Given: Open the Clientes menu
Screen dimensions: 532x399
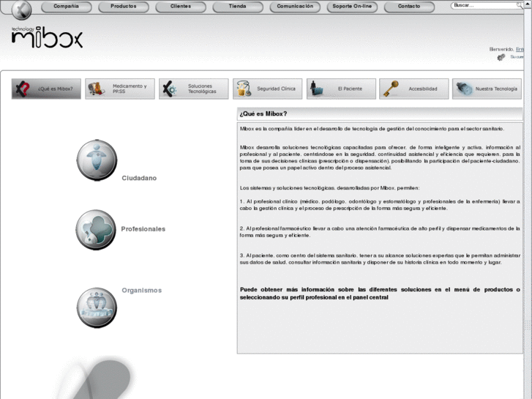Looking at the screenshot, I should [x=181, y=7].
